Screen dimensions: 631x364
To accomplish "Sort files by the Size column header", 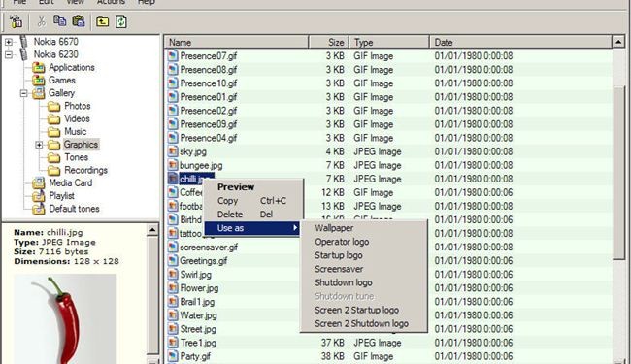I will click(329, 43).
